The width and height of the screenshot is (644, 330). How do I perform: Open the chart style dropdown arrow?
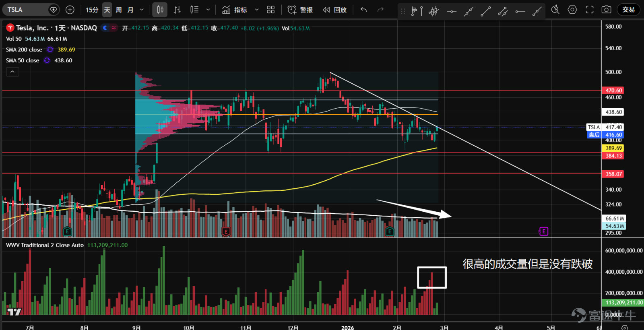[208, 10]
